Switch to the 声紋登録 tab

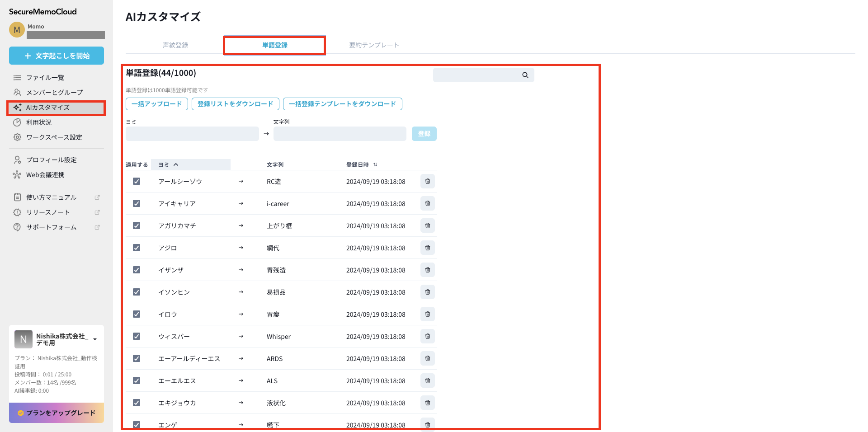point(175,45)
